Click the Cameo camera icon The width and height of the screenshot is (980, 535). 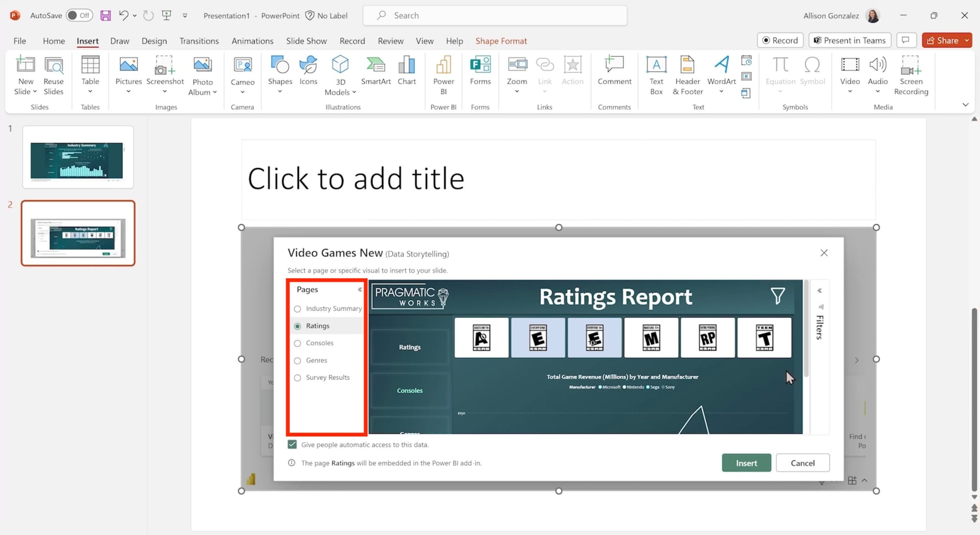click(243, 65)
